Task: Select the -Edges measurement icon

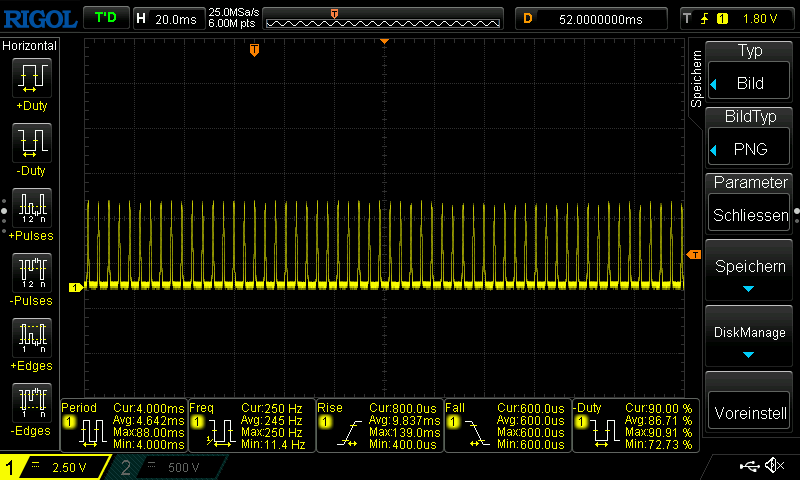Action: 32,402
